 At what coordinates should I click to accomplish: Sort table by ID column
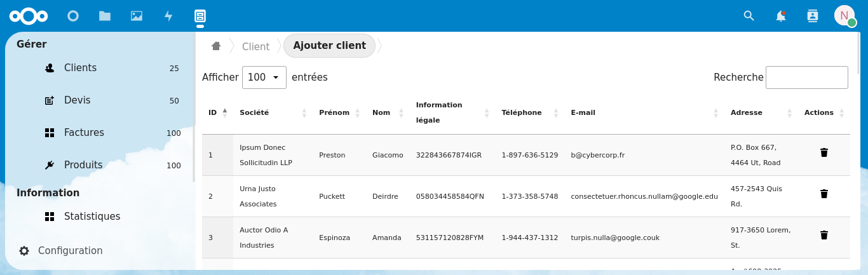coord(217,112)
